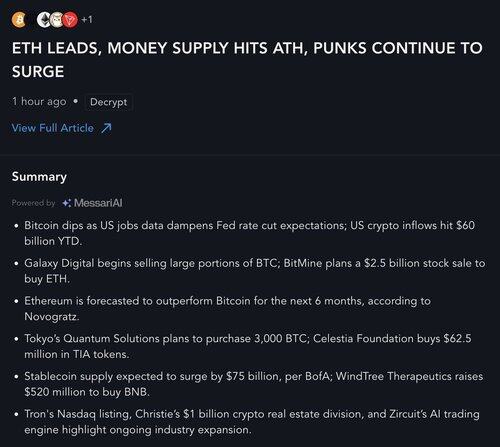Open the View Full Article link
The width and height of the screenshot is (500, 447).
(53, 128)
